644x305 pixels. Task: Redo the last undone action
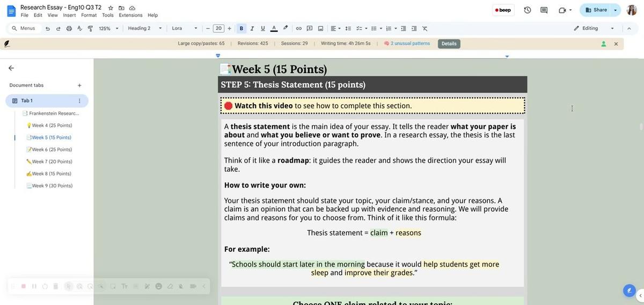pyautogui.click(x=58, y=28)
